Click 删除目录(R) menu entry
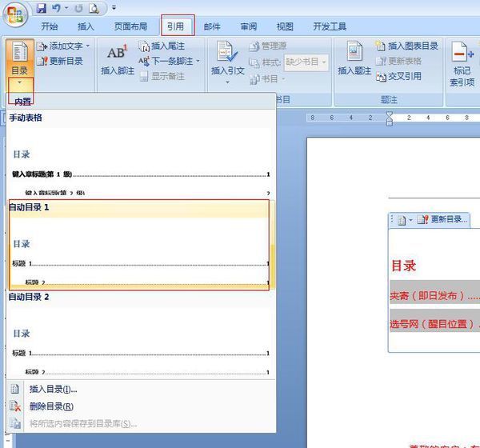This screenshot has height=448, width=480. click(51, 406)
